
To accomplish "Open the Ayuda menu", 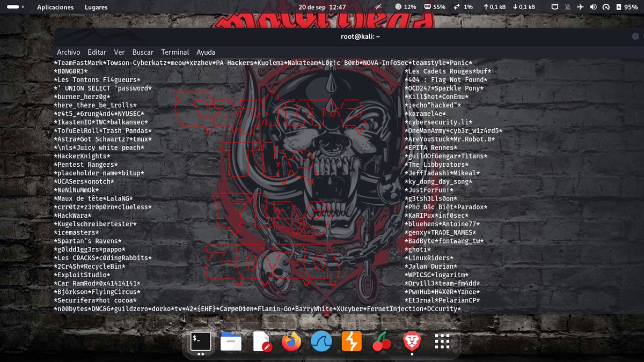I will tap(206, 52).
